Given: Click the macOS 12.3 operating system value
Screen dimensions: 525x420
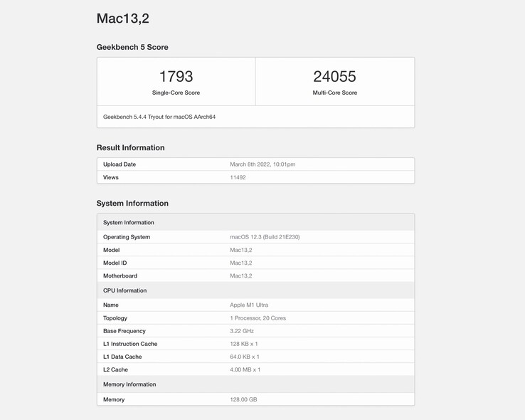Looking at the screenshot, I should 265,237.
